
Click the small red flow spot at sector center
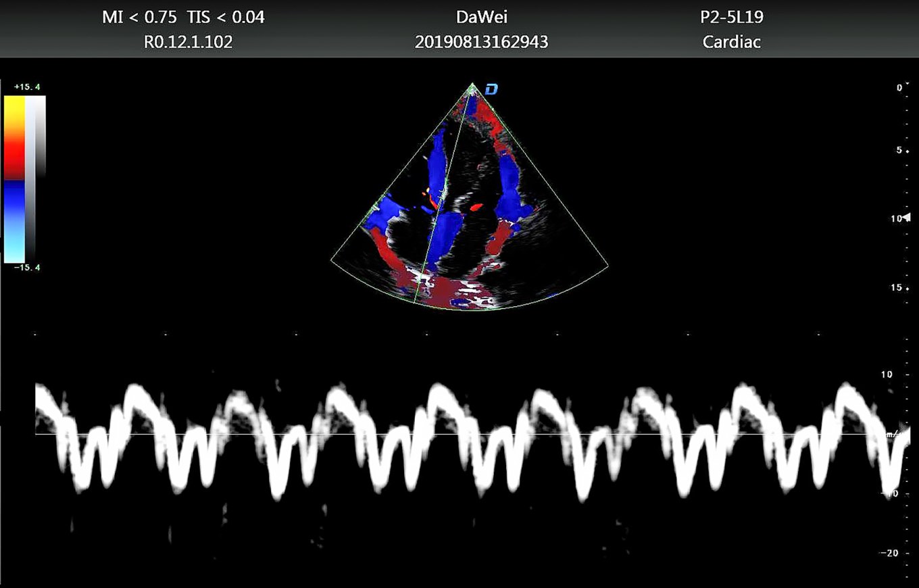[476, 207]
